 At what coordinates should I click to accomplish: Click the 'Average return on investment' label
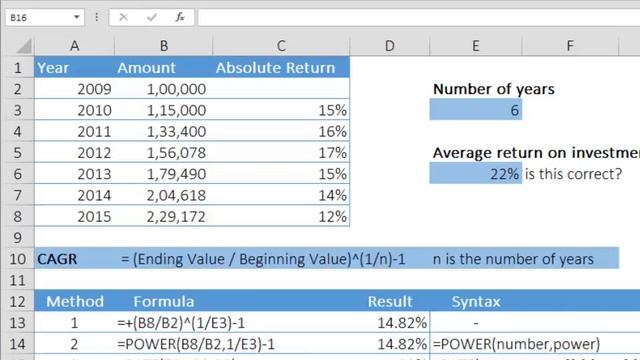click(536, 153)
